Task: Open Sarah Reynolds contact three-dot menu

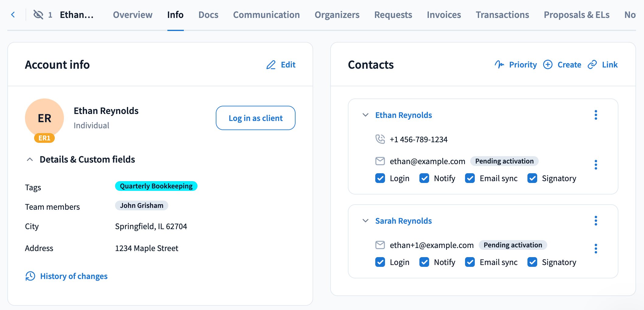Action: [x=596, y=221]
